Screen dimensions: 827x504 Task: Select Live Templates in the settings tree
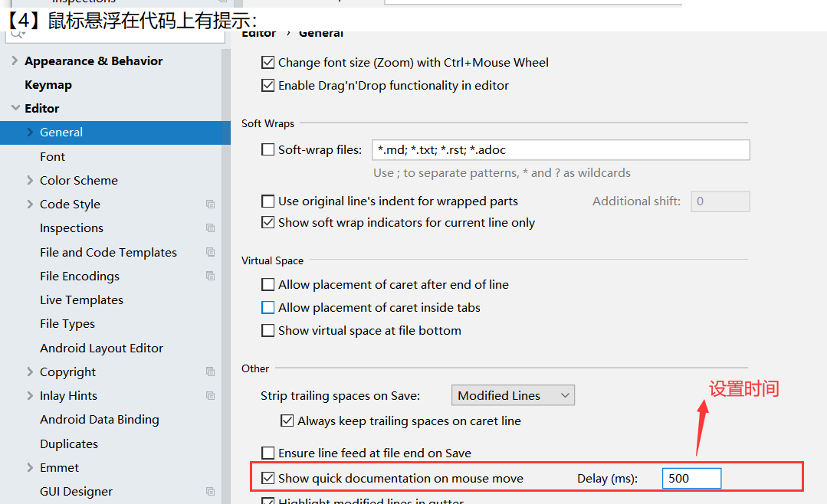coord(81,300)
